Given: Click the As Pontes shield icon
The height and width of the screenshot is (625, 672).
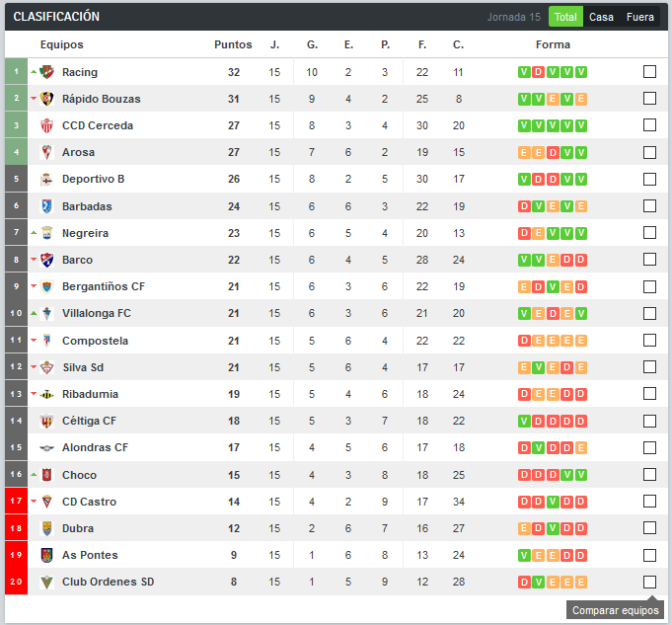Looking at the screenshot, I should (46, 555).
